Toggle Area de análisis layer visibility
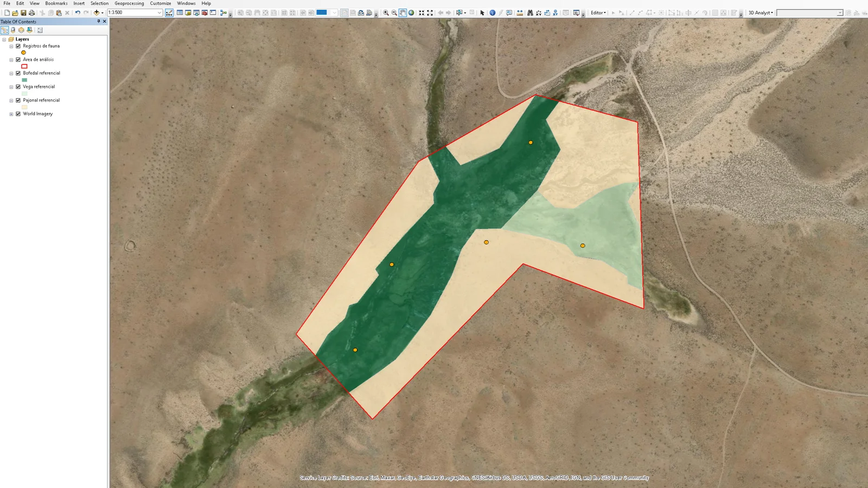This screenshot has height=488, width=868. pos(18,60)
